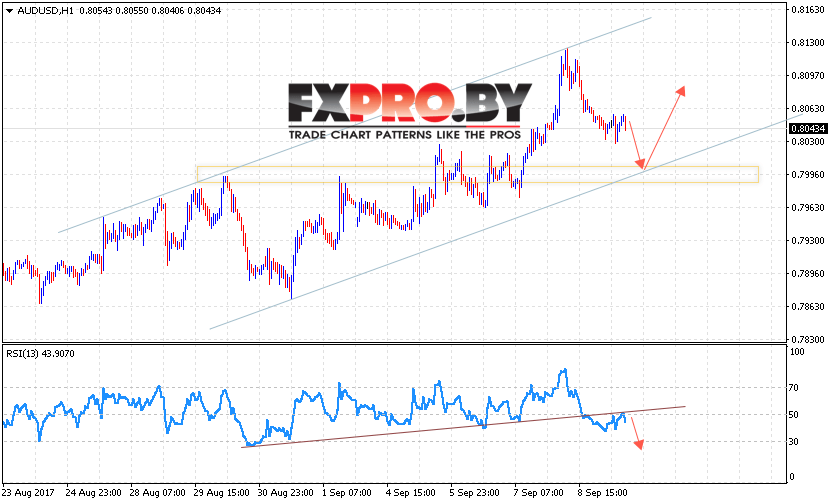Click the 0.79630 price axis label
Image resolution: width=829 pixels, height=504 pixels.
point(808,207)
